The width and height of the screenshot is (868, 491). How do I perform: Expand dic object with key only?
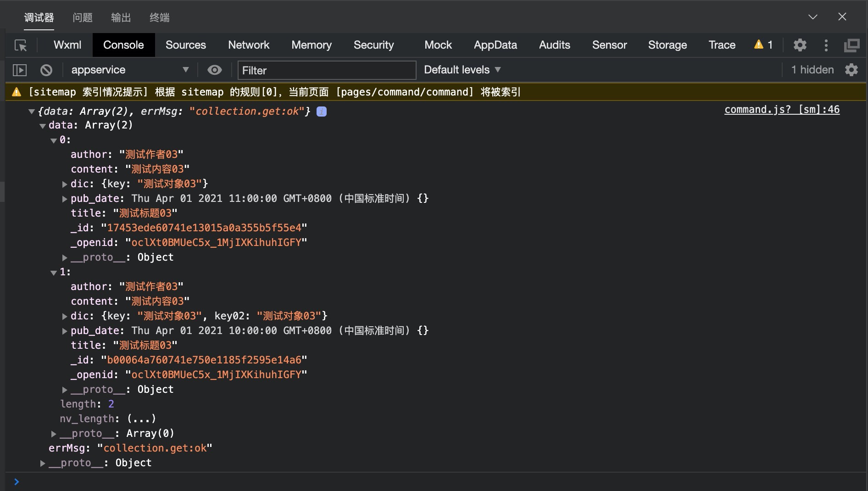65,184
